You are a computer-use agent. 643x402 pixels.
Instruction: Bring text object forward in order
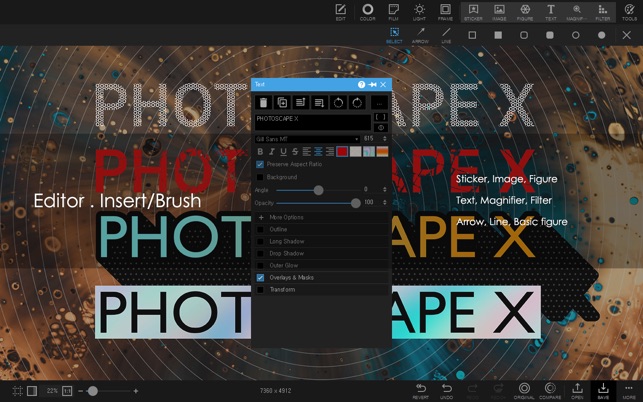click(301, 103)
